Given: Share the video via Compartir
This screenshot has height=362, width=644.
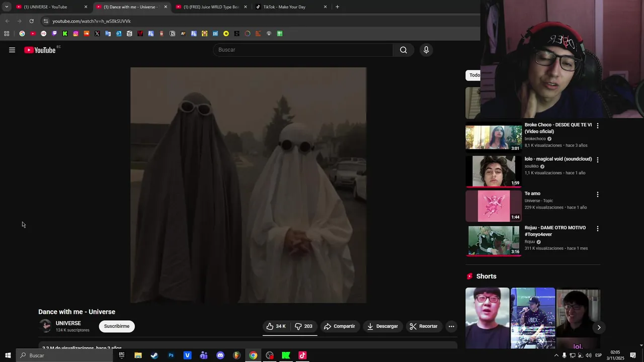Looking at the screenshot, I should [x=340, y=326].
